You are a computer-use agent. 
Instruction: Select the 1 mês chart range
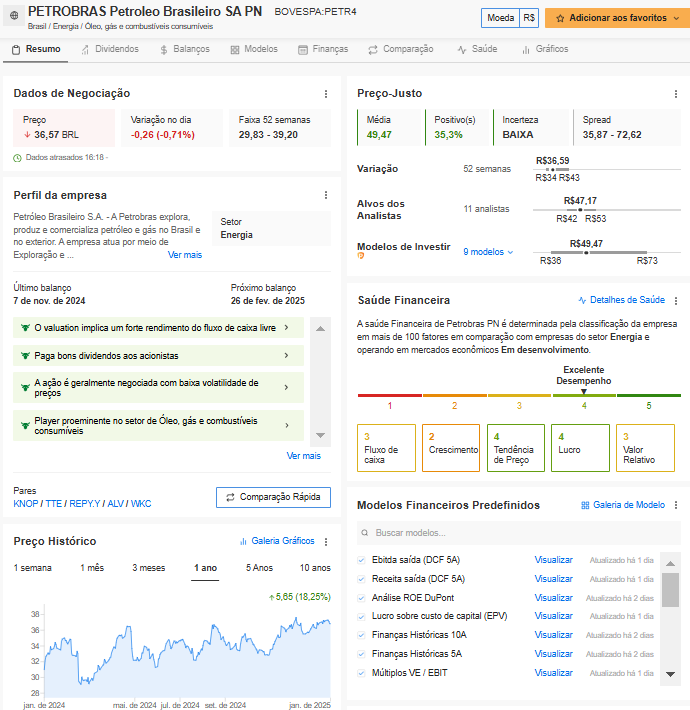[x=92, y=568]
